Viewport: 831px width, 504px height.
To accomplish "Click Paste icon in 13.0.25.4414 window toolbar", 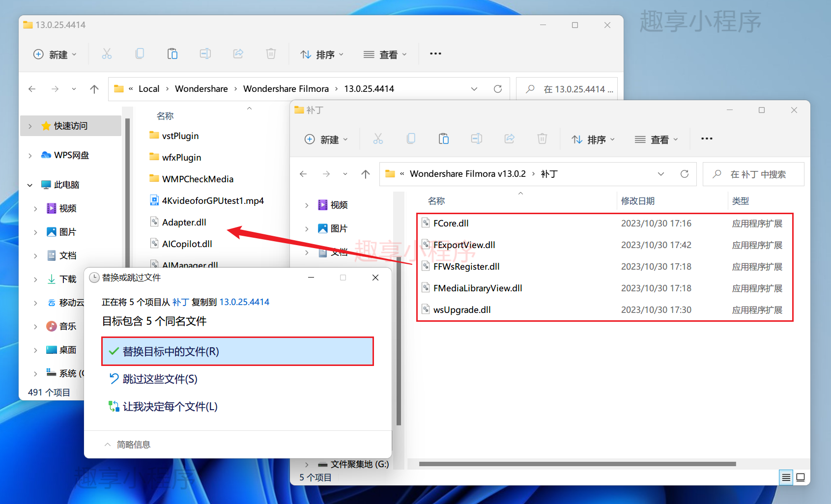I will coord(172,54).
